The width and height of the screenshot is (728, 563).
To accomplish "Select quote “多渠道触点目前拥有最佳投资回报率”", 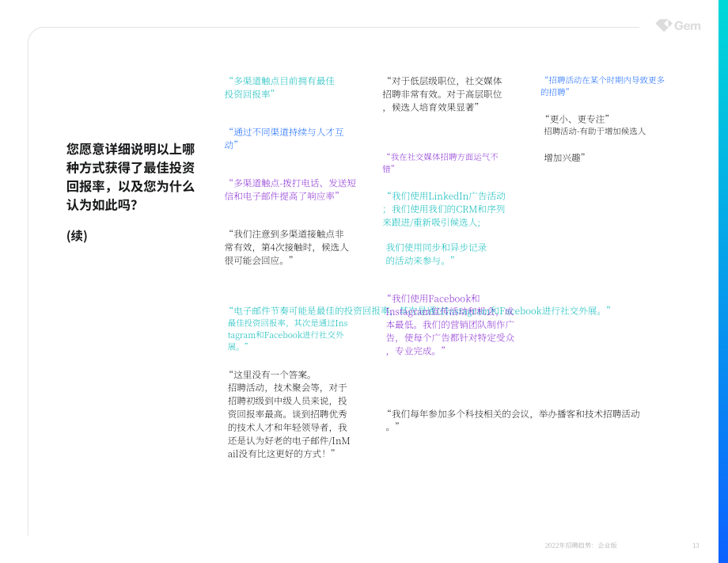I will (x=279, y=87).
